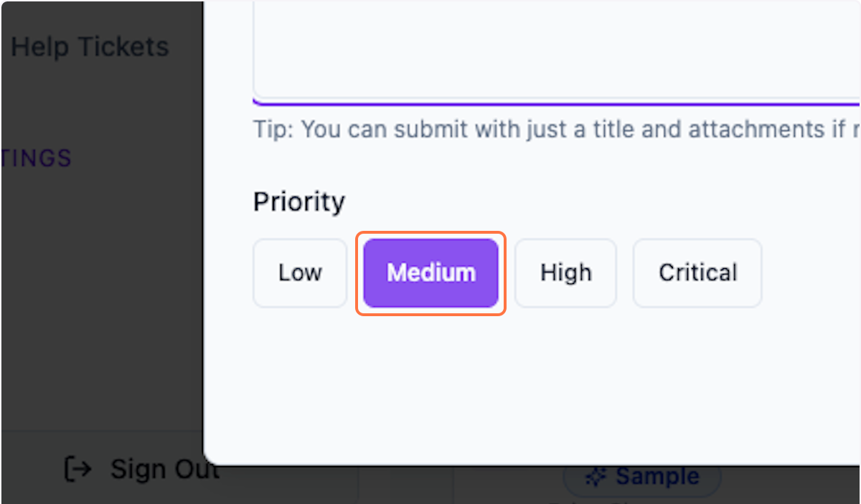Click the sign-out door icon in the sidebar
The height and width of the screenshot is (504, 861).
click(77, 469)
